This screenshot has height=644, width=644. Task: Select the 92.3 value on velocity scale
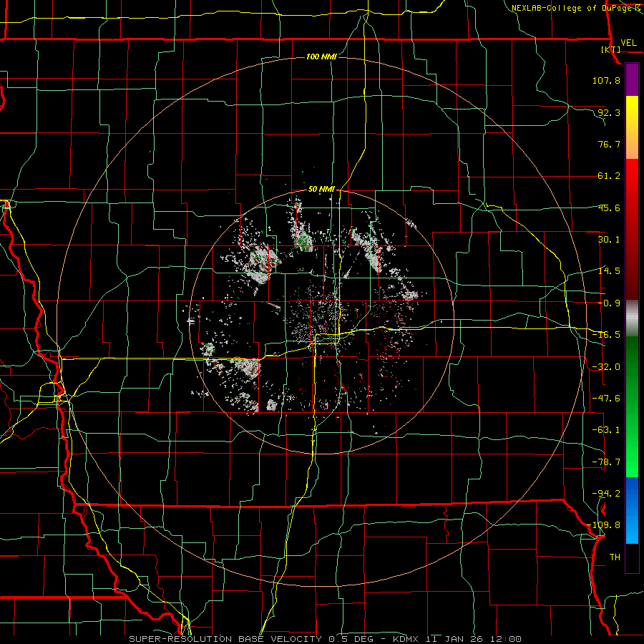(609, 112)
